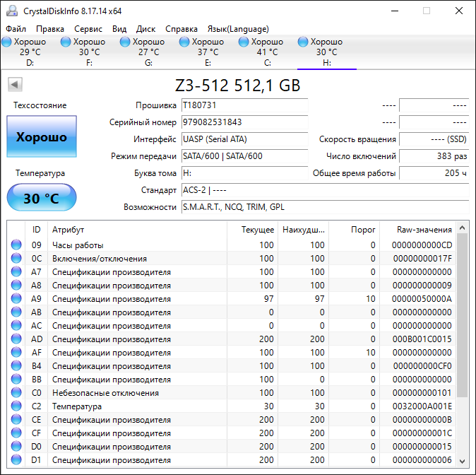Click status orb for Небезопасные отключения row

click(x=16, y=393)
